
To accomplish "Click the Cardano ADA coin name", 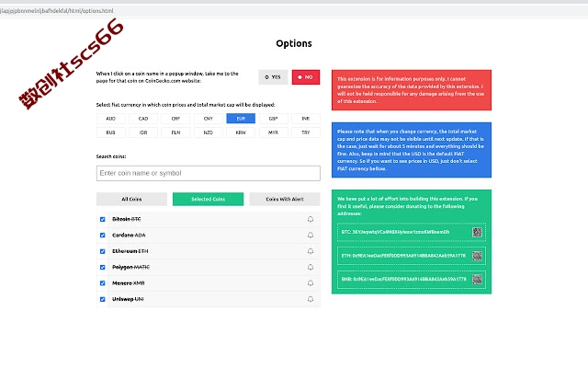I will pos(129,236).
